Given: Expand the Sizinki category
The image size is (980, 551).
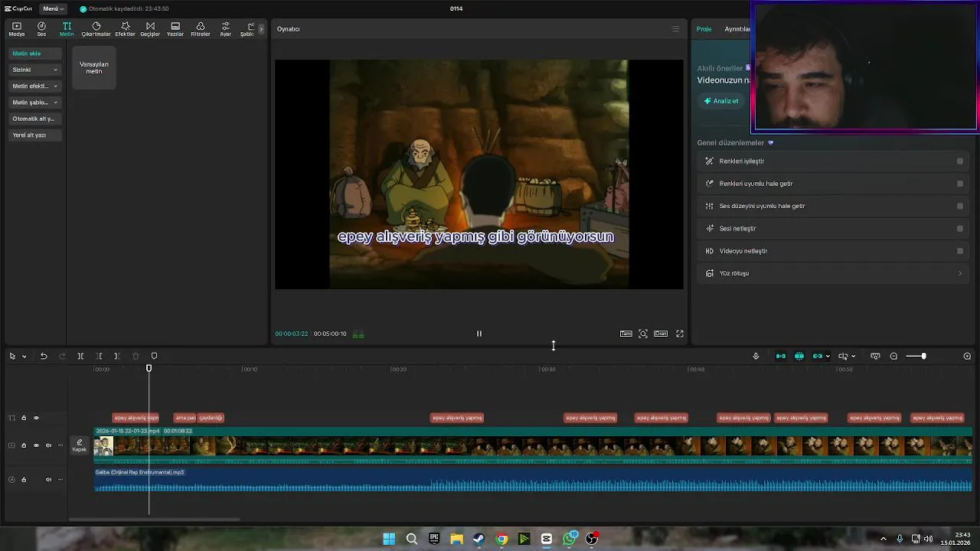Looking at the screenshot, I should click(35, 70).
